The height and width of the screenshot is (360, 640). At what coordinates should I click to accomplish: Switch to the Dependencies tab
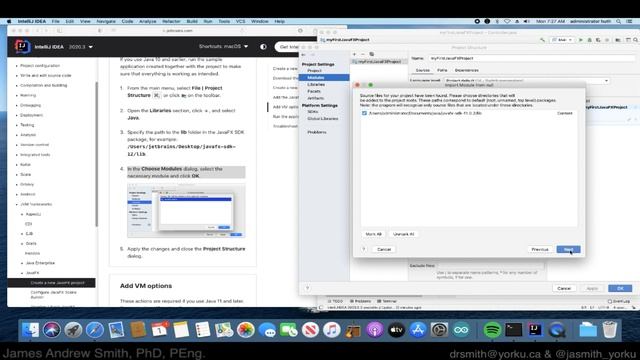[466, 70]
